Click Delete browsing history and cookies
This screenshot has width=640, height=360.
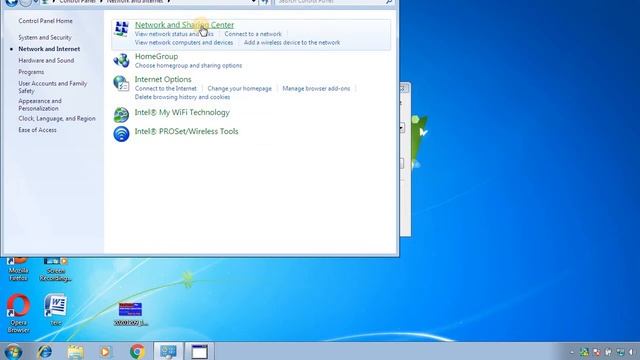[x=182, y=97]
